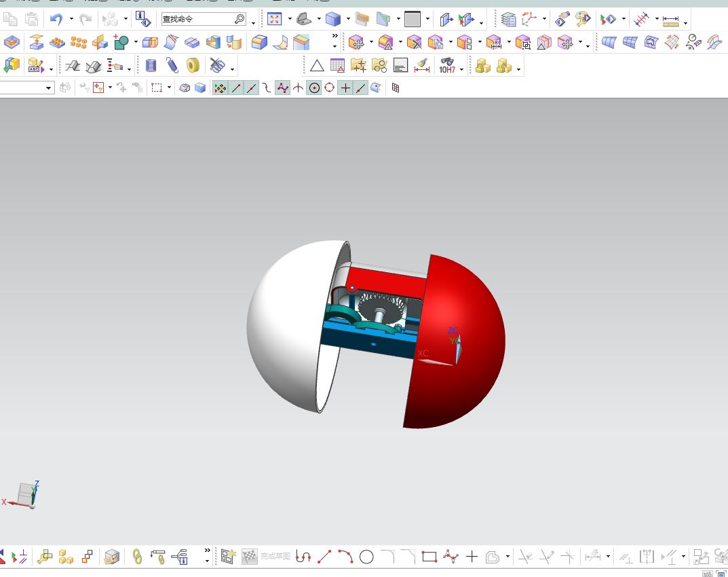Open the rendering style dropdown arrow
728x577 pixels.
tap(348, 19)
